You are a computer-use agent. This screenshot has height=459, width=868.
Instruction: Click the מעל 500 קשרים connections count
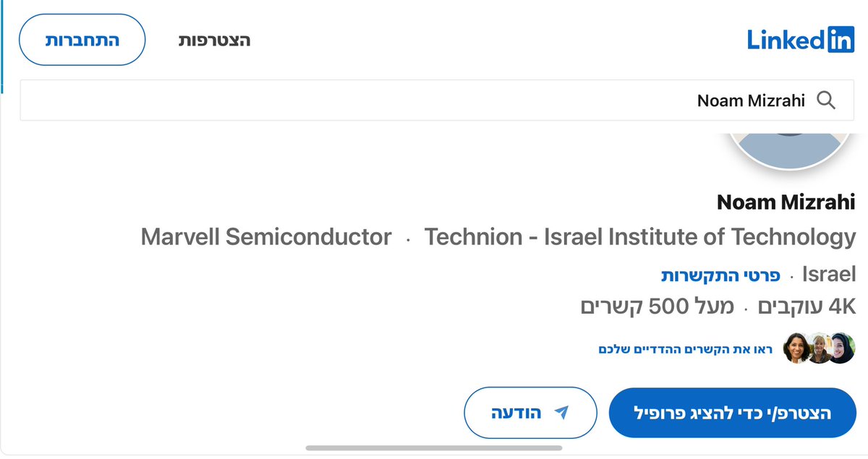pyautogui.click(x=657, y=306)
